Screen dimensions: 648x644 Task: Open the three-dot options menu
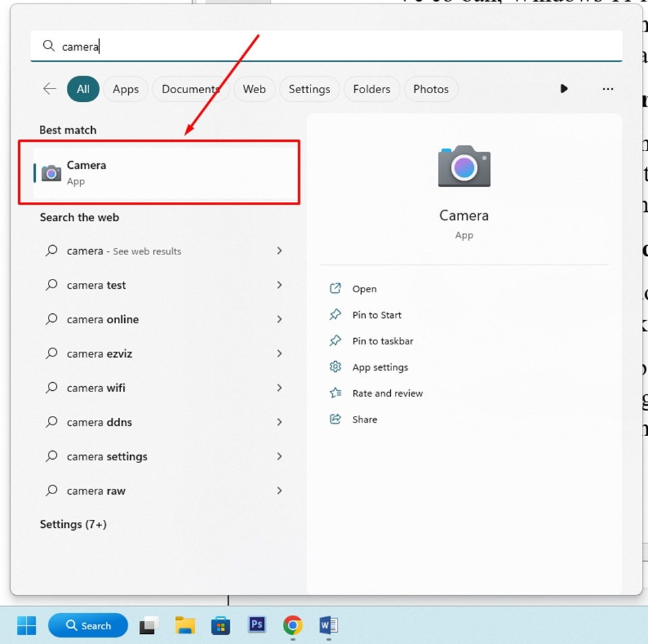coord(607,89)
